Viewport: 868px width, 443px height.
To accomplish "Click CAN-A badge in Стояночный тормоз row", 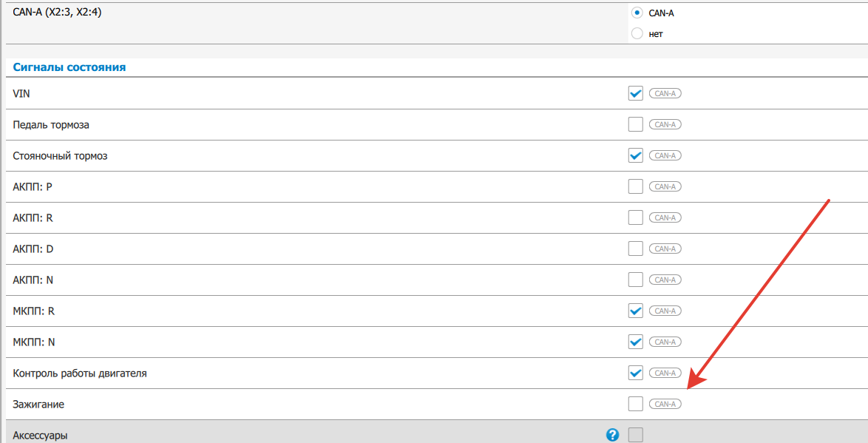I will pos(665,155).
